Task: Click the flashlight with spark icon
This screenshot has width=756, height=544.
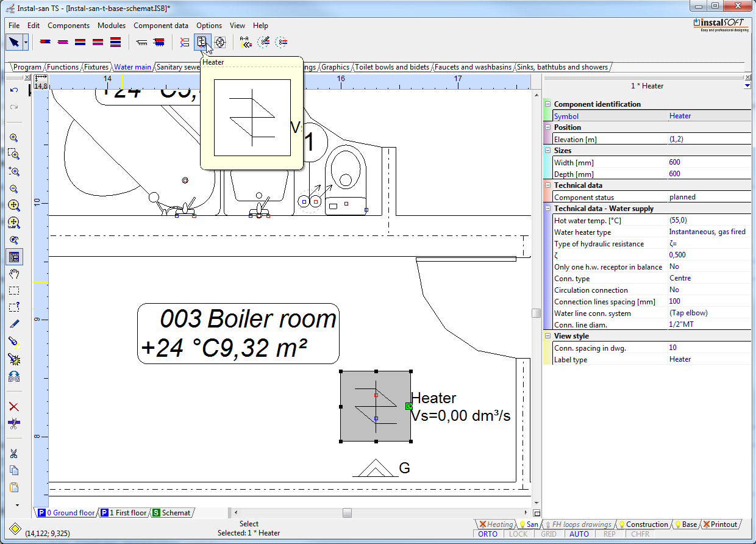Action: coord(14,359)
